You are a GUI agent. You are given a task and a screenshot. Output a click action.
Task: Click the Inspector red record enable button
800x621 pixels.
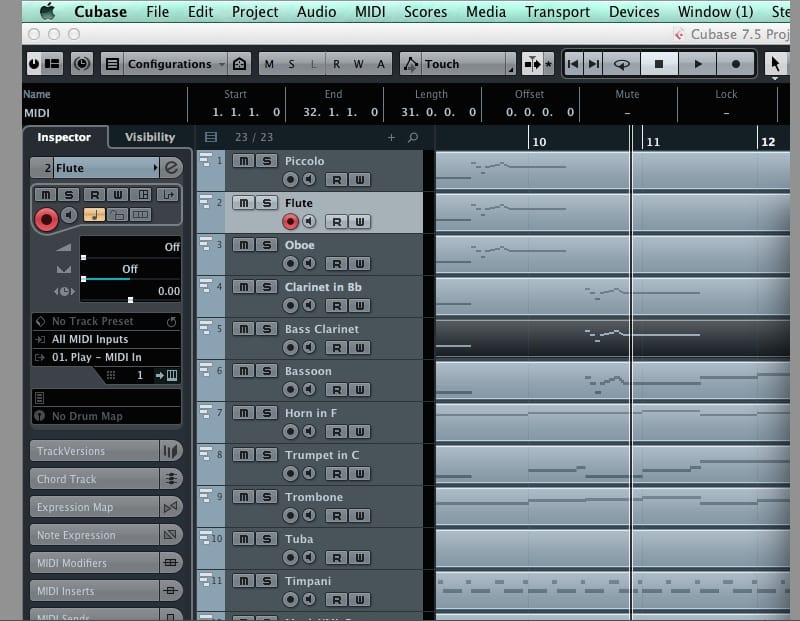tap(46, 219)
